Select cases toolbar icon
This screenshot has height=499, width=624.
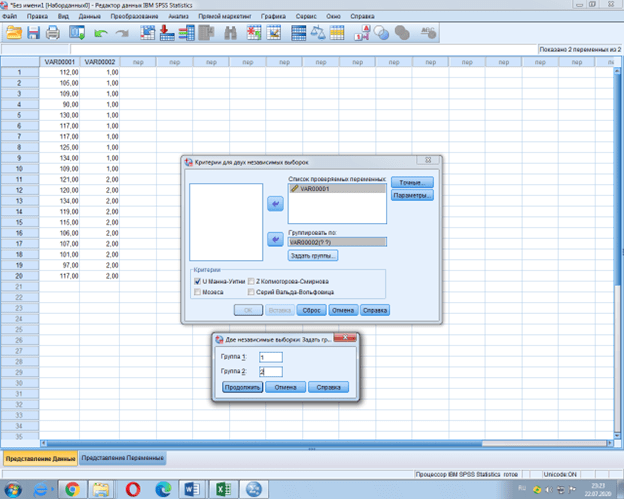[x=337, y=33]
